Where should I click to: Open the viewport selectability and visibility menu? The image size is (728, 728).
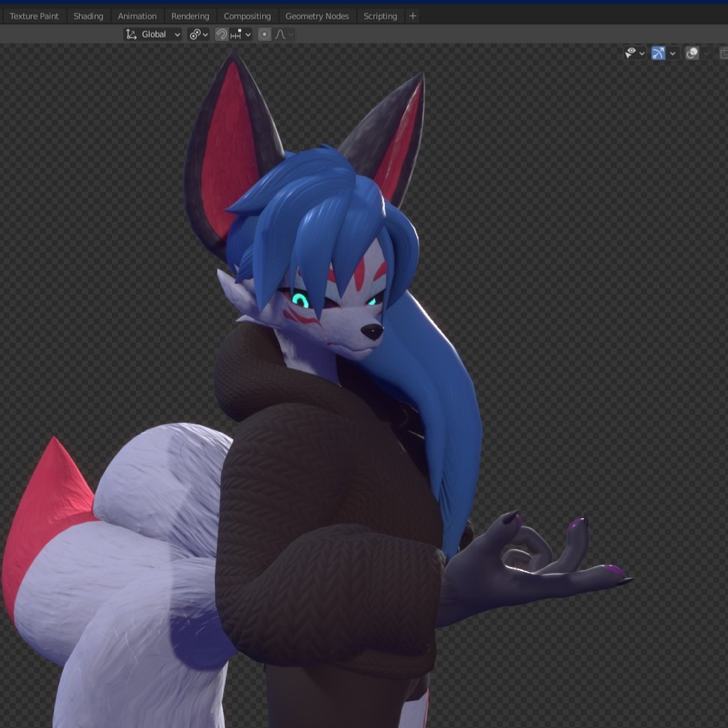[634, 53]
